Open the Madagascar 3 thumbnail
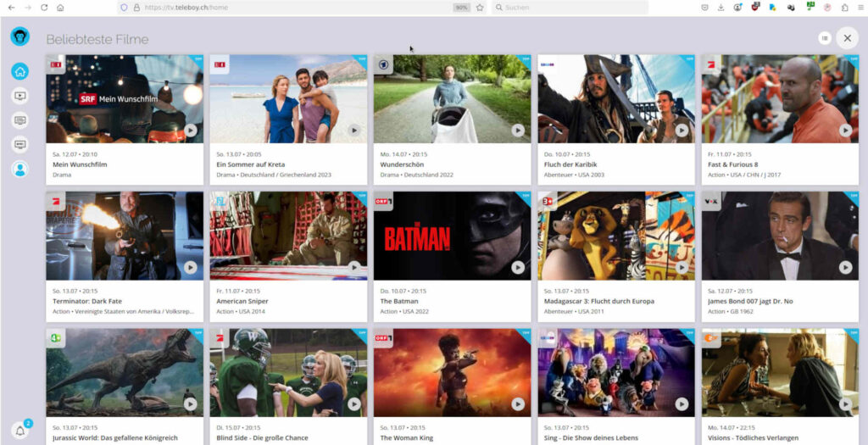Image resolution: width=868 pixels, height=445 pixels. [616, 236]
